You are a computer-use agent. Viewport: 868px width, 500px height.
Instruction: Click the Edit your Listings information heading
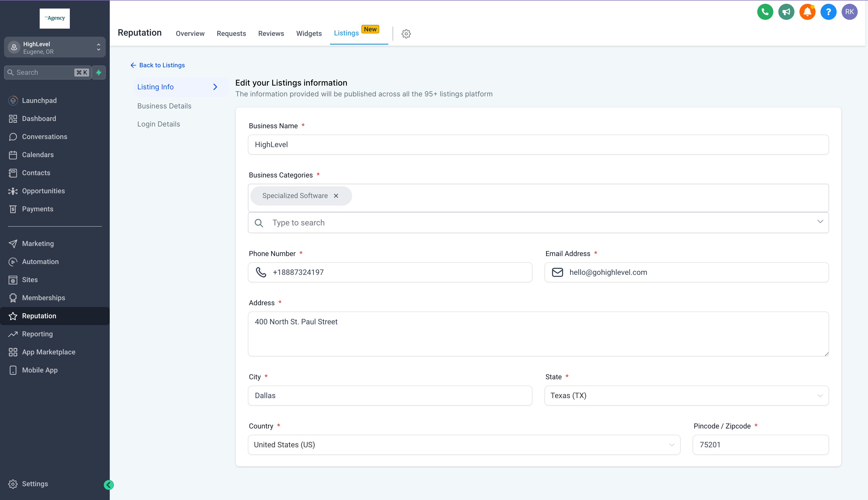291,83
